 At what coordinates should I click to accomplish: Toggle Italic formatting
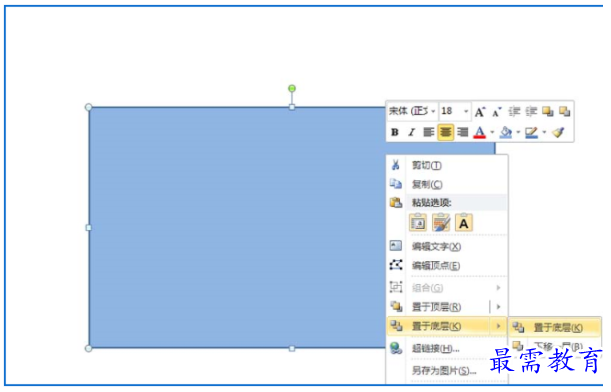coord(411,132)
